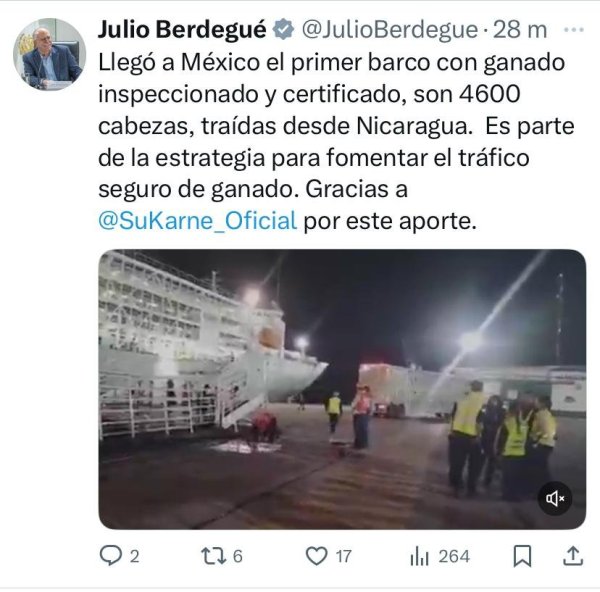The image size is (600, 592).
Task: Click the 264 views count
Action: pos(454,556)
